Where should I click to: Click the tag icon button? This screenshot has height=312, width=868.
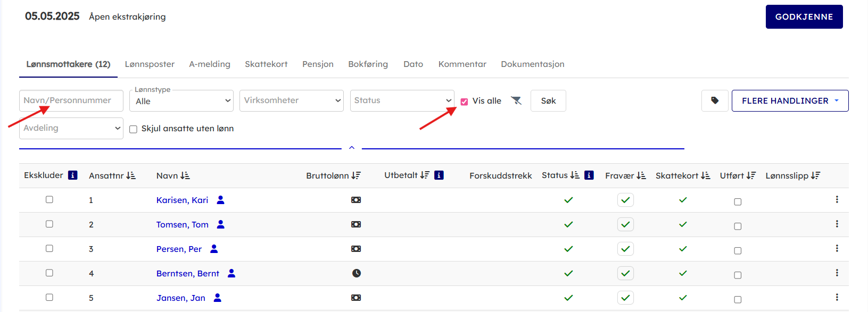[x=715, y=100]
